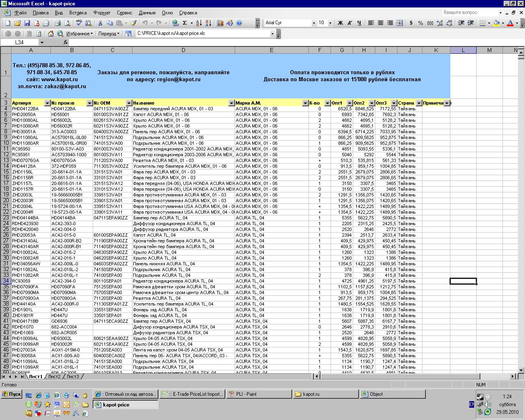Viewport: 525px width, 420px height.
Task: Apply currency format with dollar icon
Action: [411, 23]
